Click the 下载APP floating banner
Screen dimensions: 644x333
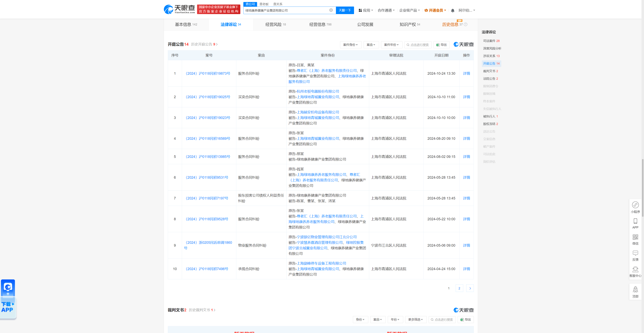click(x=8, y=299)
